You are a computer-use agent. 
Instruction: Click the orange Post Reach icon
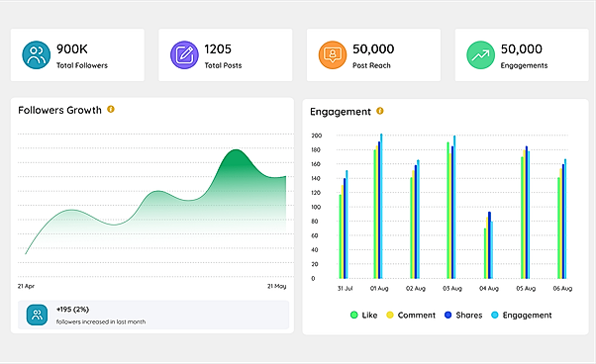[x=333, y=55]
